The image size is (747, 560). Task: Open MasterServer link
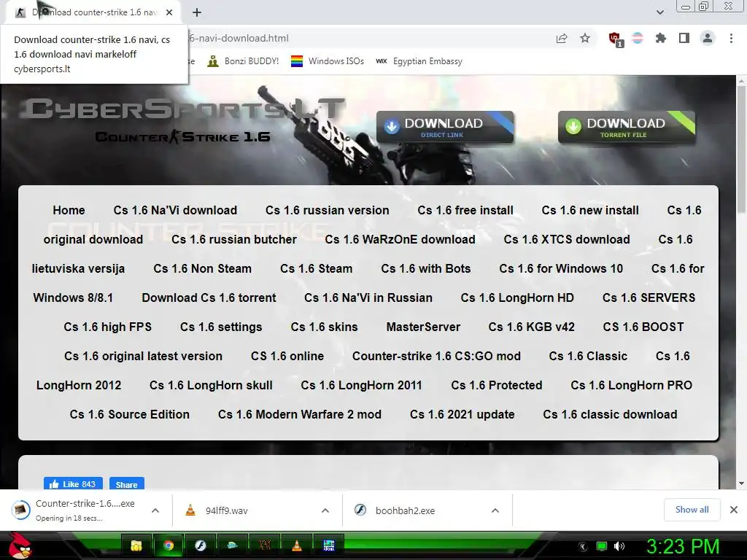pos(423,327)
